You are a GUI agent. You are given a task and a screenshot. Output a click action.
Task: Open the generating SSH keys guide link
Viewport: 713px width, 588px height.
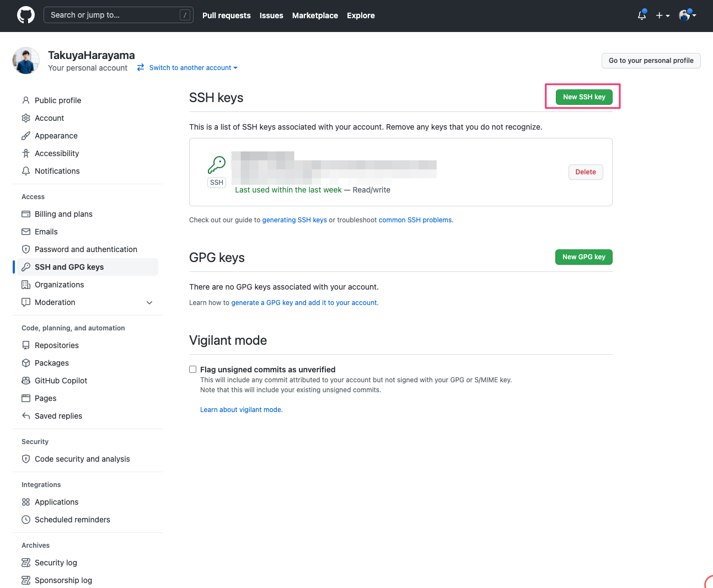click(294, 220)
